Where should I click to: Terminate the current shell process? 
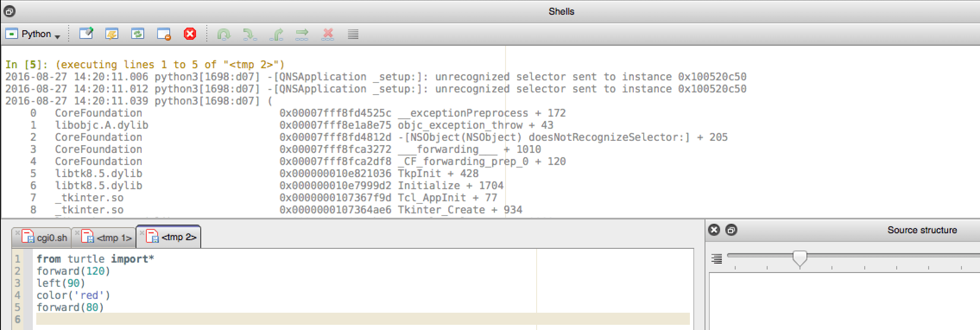(x=164, y=34)
